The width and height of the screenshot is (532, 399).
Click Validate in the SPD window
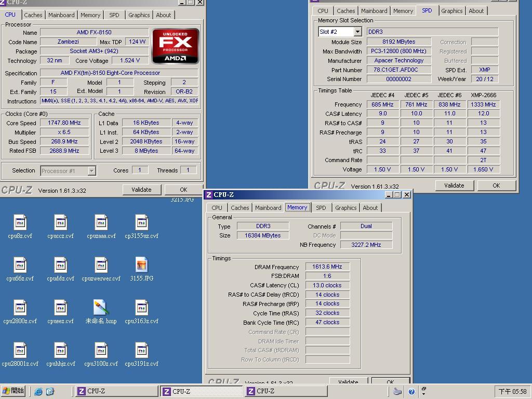pos(454,185)
